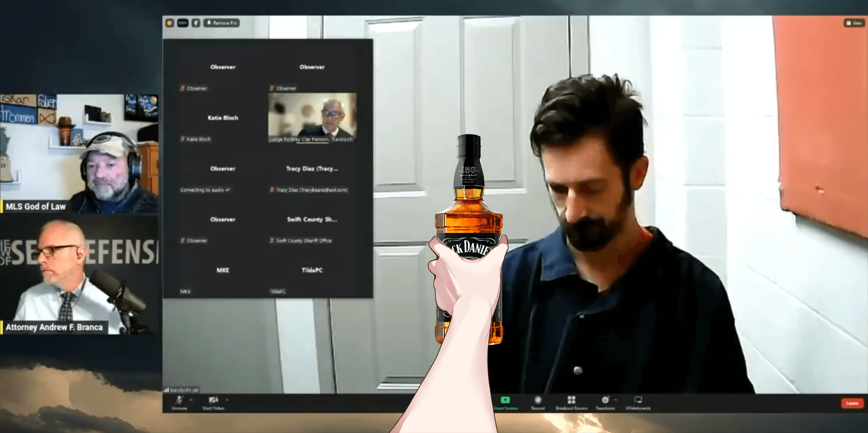Click the Record icon in Zoom toolbar

[538, 400]
